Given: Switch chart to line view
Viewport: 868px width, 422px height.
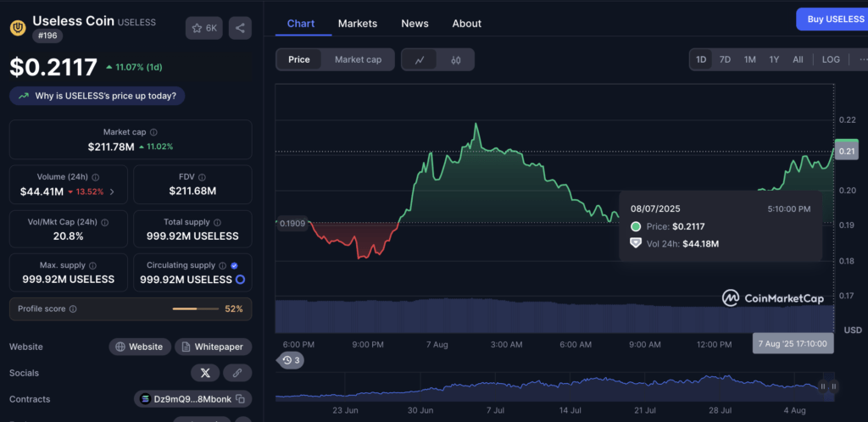Looking at the screenshot, I should (x=420, y=59).
